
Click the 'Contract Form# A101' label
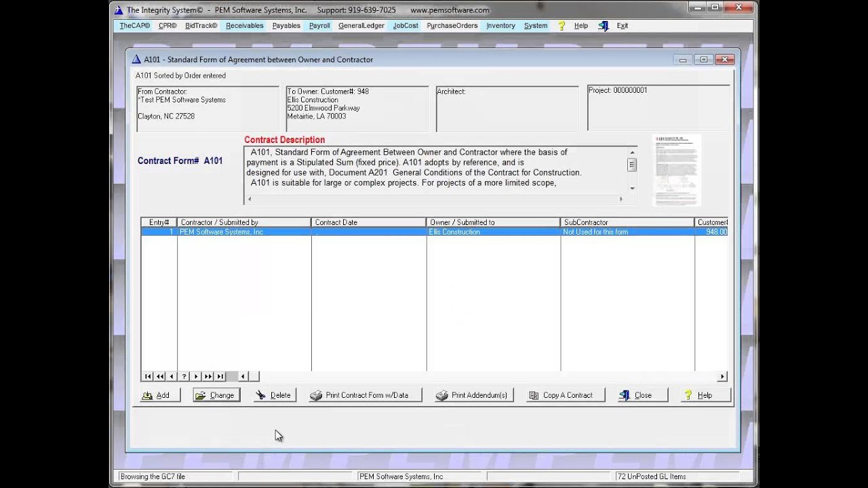(180, 161)
